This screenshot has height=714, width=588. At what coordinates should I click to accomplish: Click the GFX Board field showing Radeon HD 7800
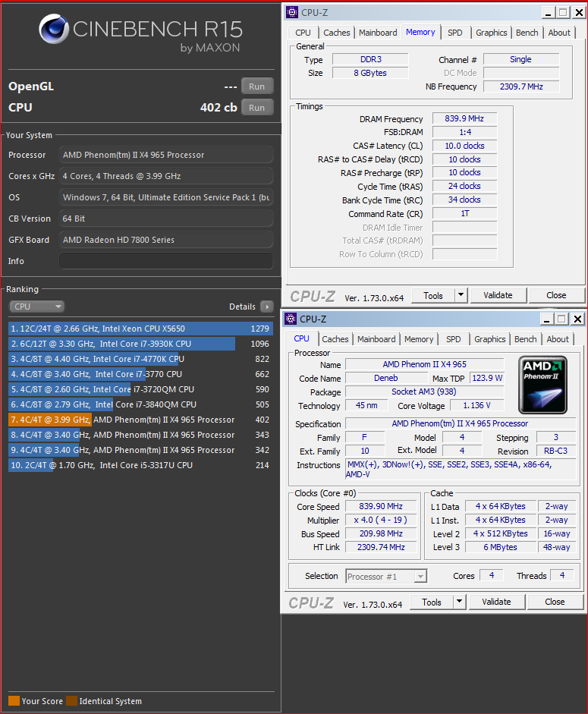point(166,240)
